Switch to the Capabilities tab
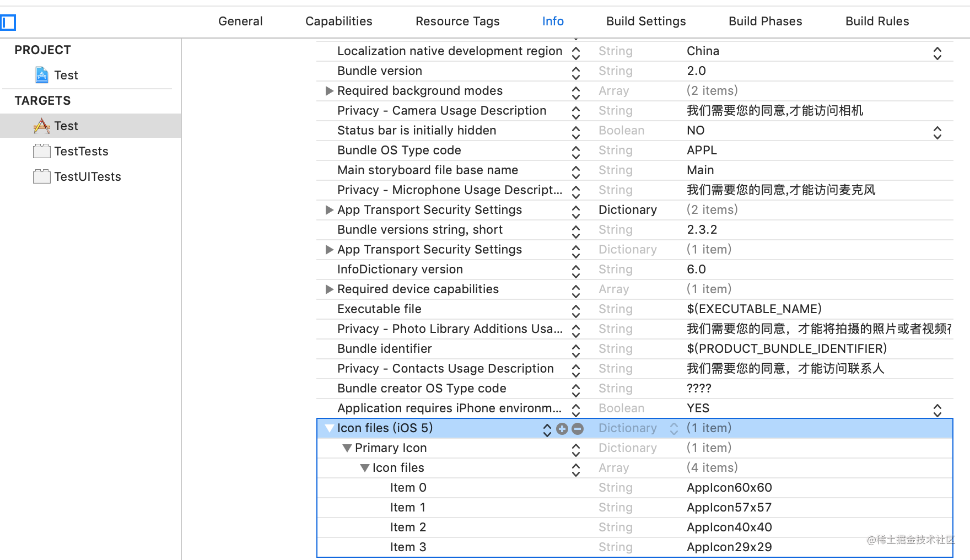970x560 pixels. 339,21
